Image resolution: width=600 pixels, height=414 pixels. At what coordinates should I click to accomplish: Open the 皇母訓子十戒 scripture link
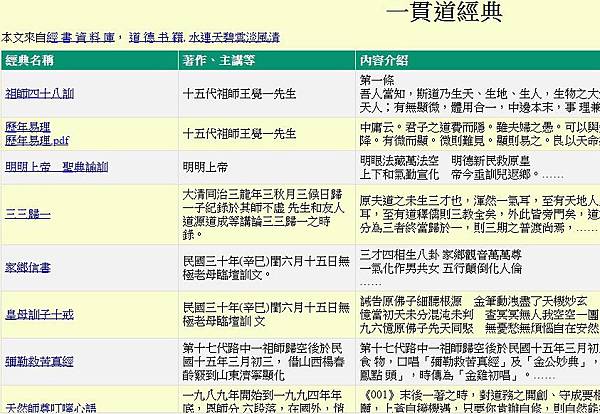coord(39,315)
